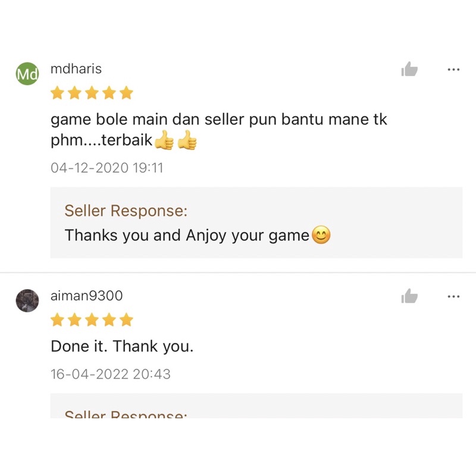Tap the thumbs-up emojis after terbaik

(x=176, y=140)
